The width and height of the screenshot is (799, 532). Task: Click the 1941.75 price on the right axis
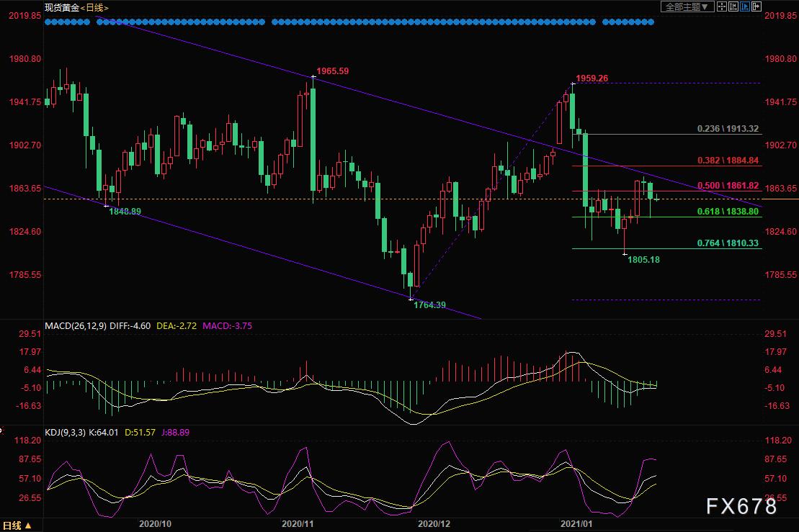780,102
